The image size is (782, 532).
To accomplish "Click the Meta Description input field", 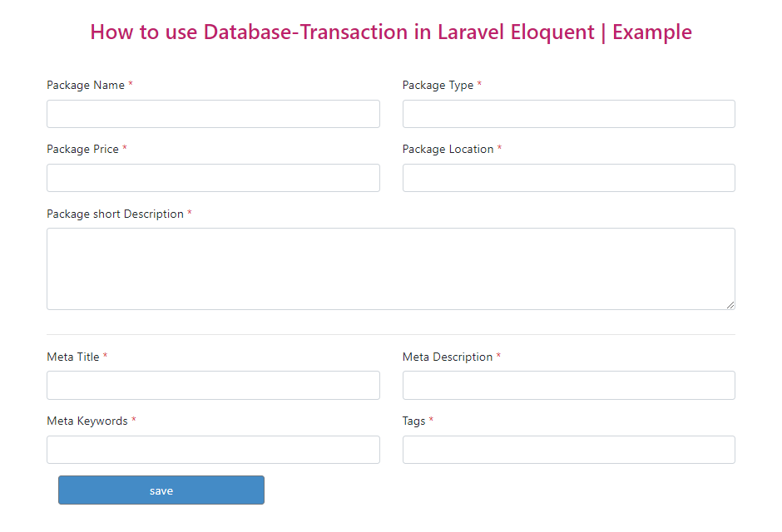I will click(x=568, y=385).
